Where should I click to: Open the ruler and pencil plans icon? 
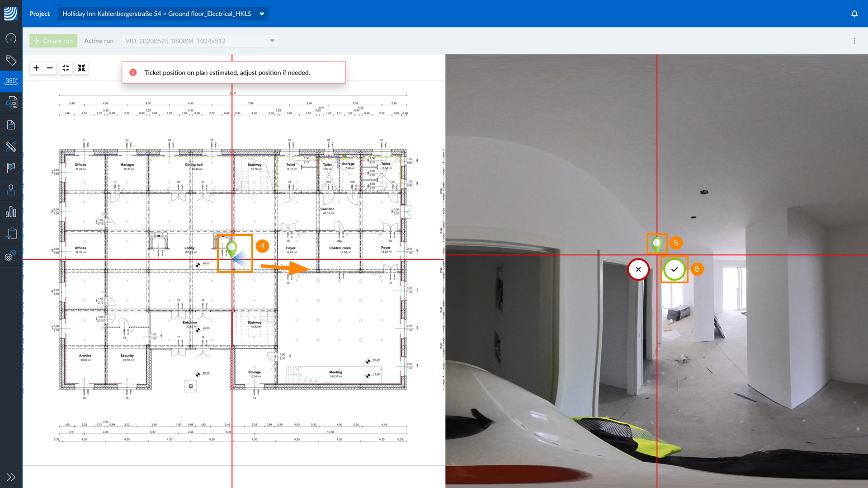[11, 146]
